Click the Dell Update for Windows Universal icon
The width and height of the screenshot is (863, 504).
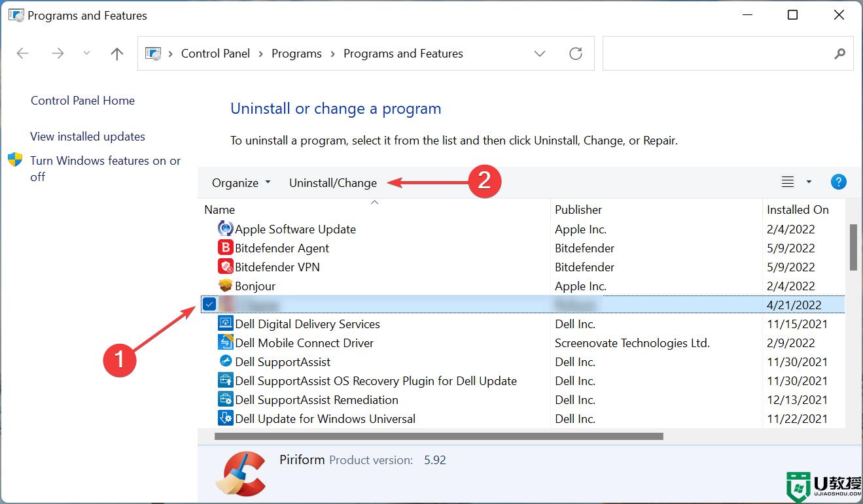tap(225, 418)
